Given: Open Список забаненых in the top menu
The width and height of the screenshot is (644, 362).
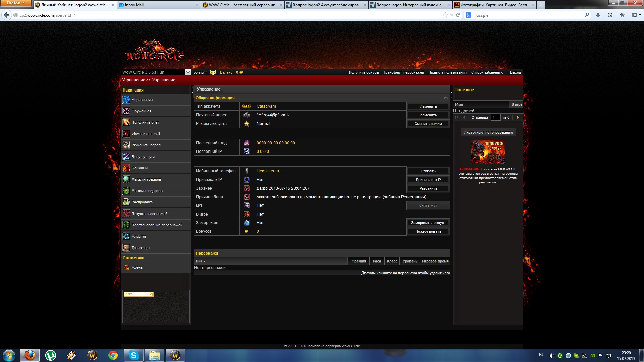Looking at the screenshot, I should click(487, 72).
